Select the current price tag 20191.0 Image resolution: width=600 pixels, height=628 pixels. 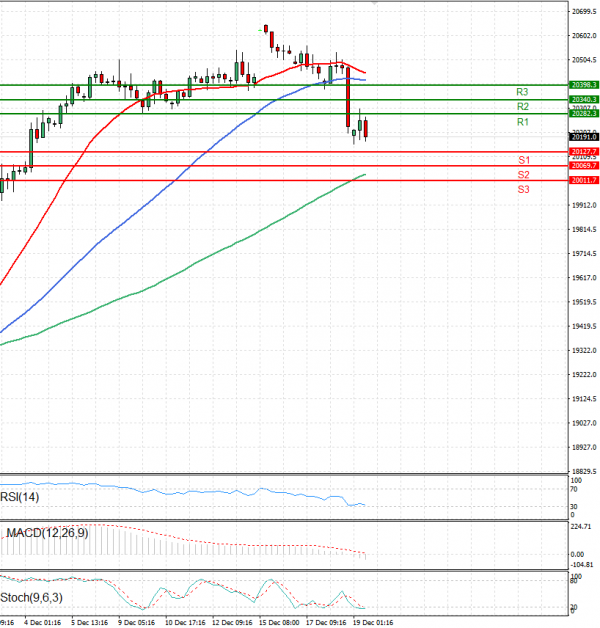pos(584,137)
